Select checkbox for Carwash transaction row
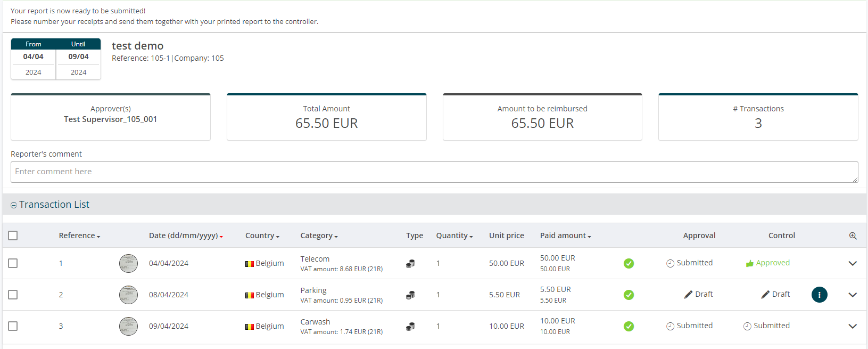The width and height of the screenshot is (868, 349). pos(13,326)
